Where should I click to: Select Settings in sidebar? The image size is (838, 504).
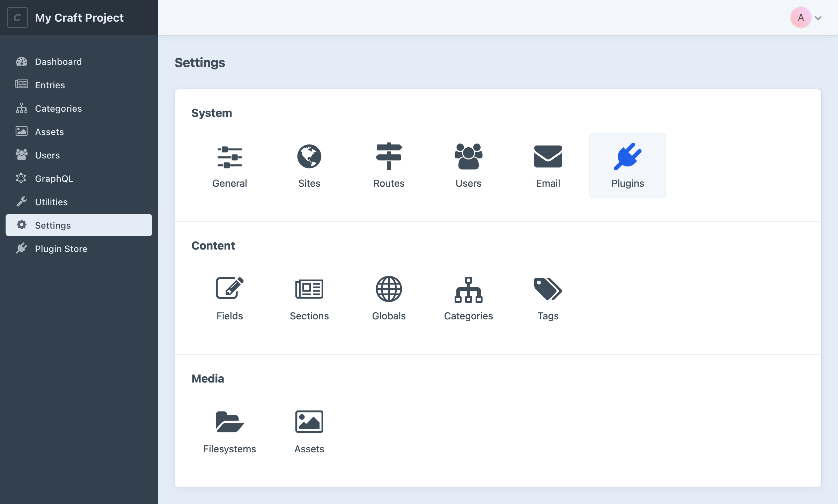pos(79,225)
